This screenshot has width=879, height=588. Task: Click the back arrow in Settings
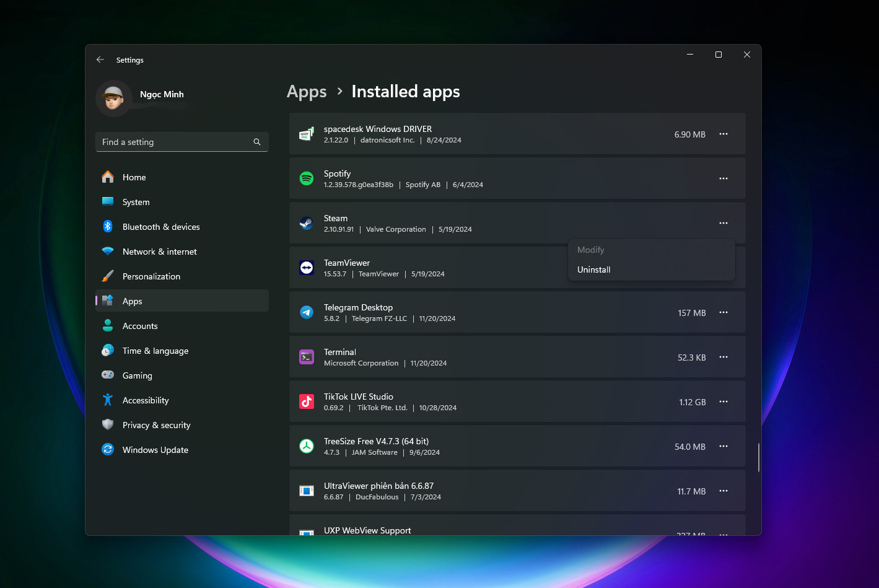pyautogui.click(x=100, y=60)
